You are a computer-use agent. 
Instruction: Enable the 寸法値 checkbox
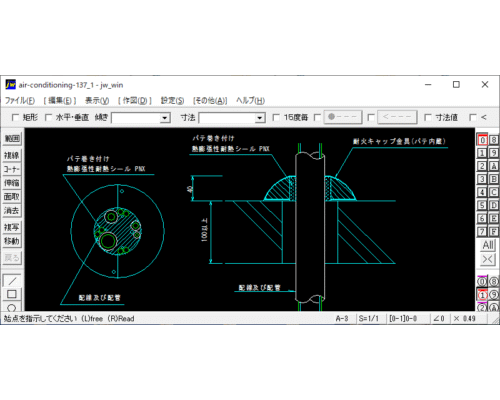tap(428, 117)
